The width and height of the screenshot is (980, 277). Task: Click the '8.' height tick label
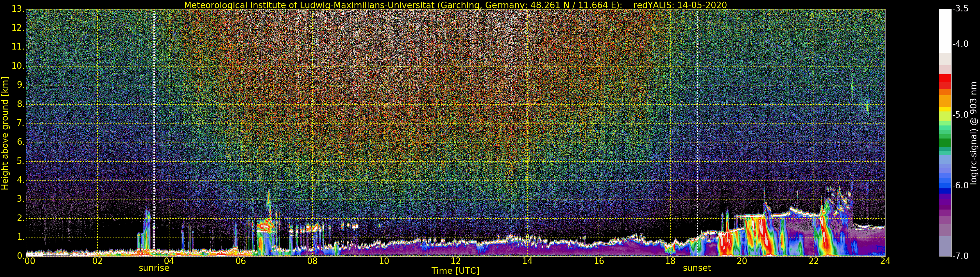(21, 104)
